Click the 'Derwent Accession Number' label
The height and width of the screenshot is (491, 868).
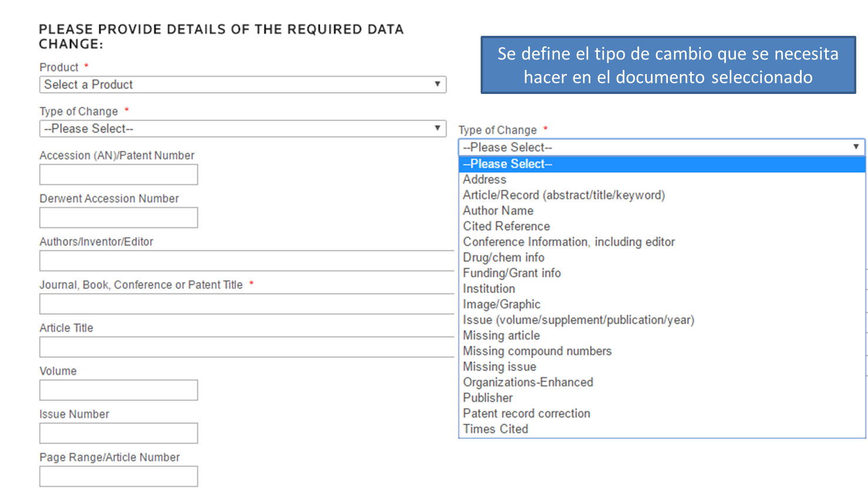pyautogui.click(x=109, y=199)
